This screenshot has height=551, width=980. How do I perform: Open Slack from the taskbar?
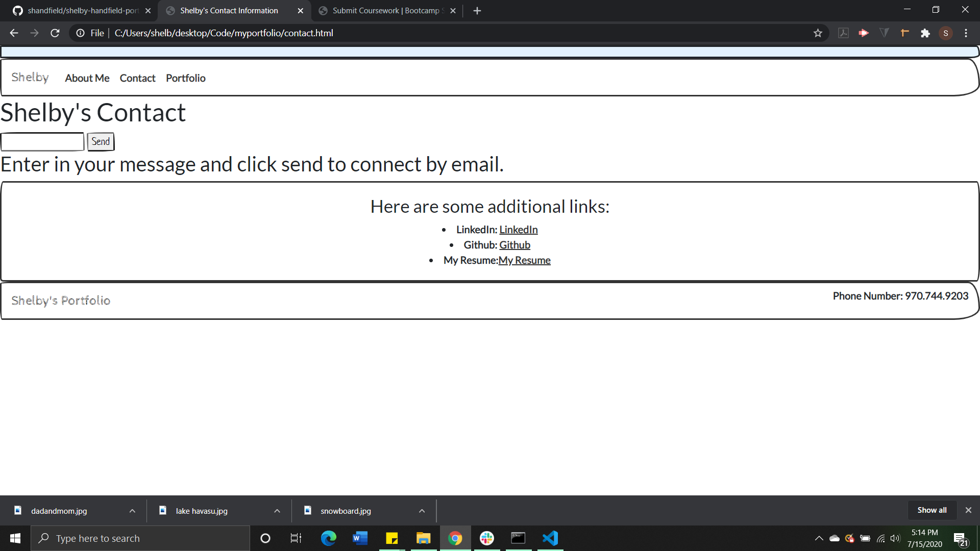click(487, 538)
